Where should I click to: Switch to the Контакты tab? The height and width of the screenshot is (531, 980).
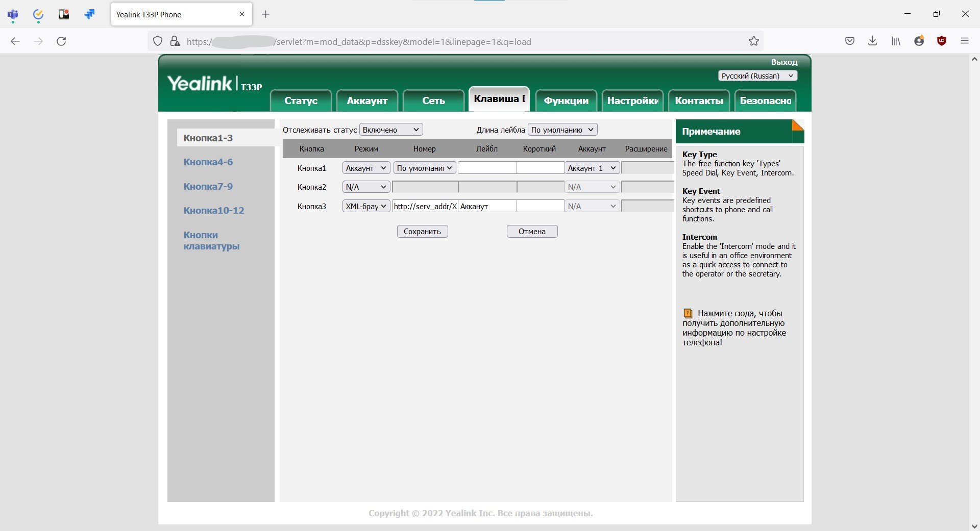coord(699,100)
